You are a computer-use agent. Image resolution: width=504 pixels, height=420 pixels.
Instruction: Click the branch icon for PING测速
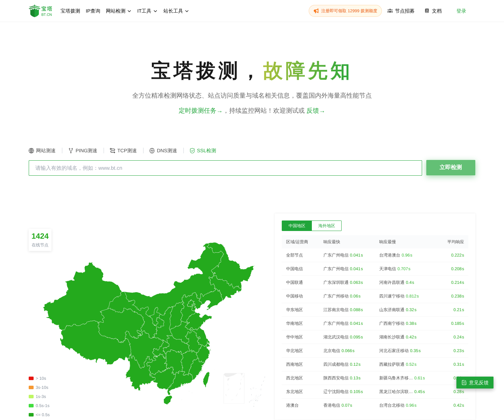click(71, 150)
